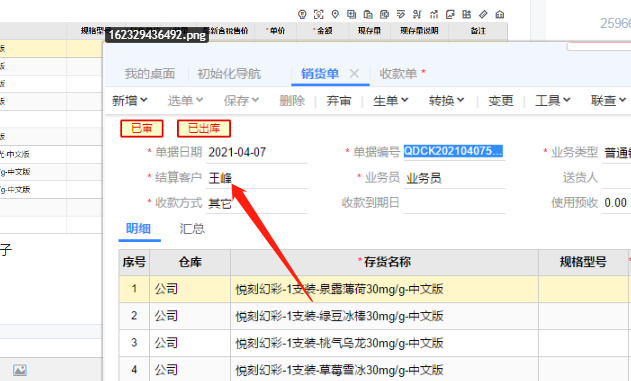Click the chart-in-window icon

450,14
